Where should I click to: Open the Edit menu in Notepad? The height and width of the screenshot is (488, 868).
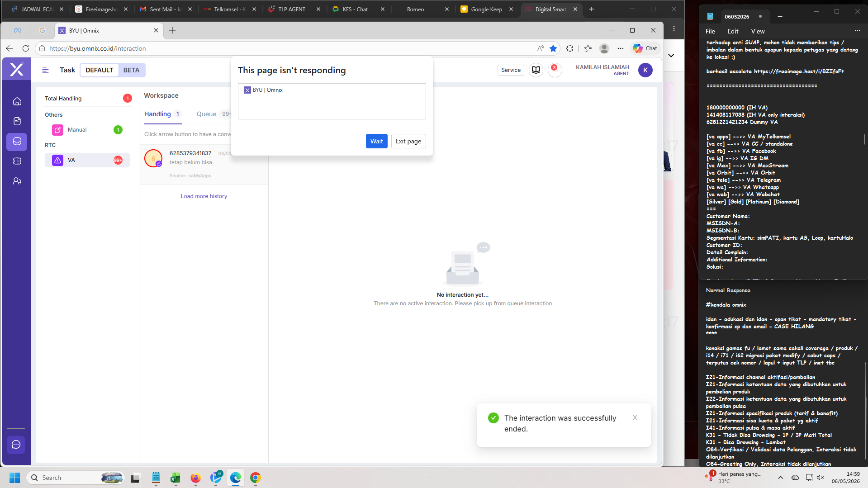click(x=733, y=31)
